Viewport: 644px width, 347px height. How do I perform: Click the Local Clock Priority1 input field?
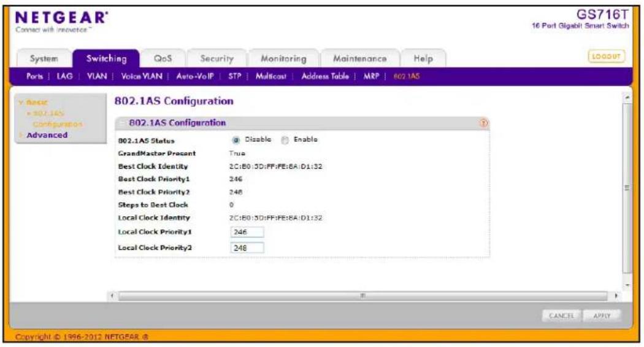point(247,232)
